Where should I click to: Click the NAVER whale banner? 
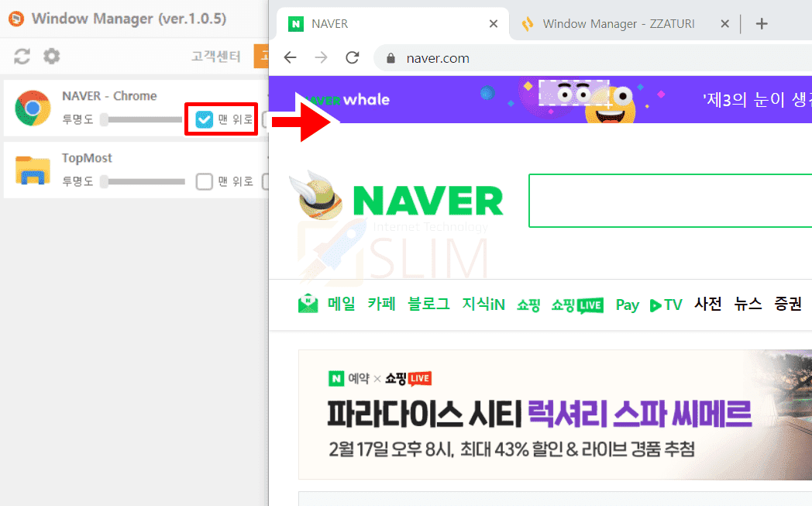540,99
